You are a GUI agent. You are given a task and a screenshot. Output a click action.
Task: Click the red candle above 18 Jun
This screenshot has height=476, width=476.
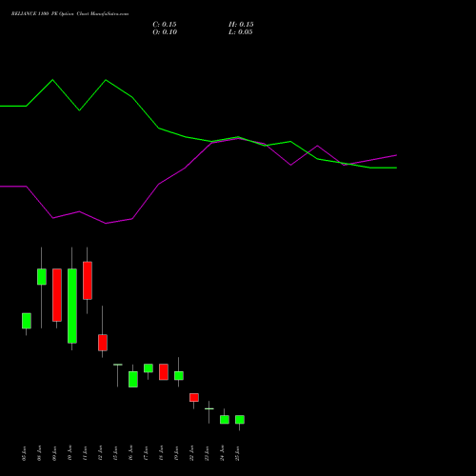(x=164, y=372)
